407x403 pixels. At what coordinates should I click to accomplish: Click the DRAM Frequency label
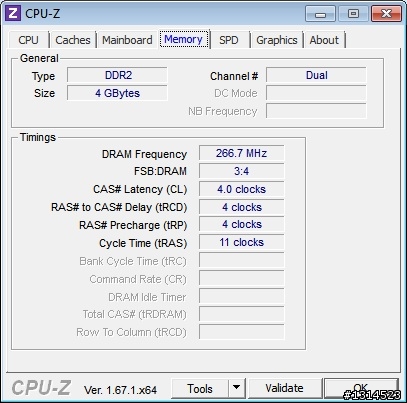(144, 154)
